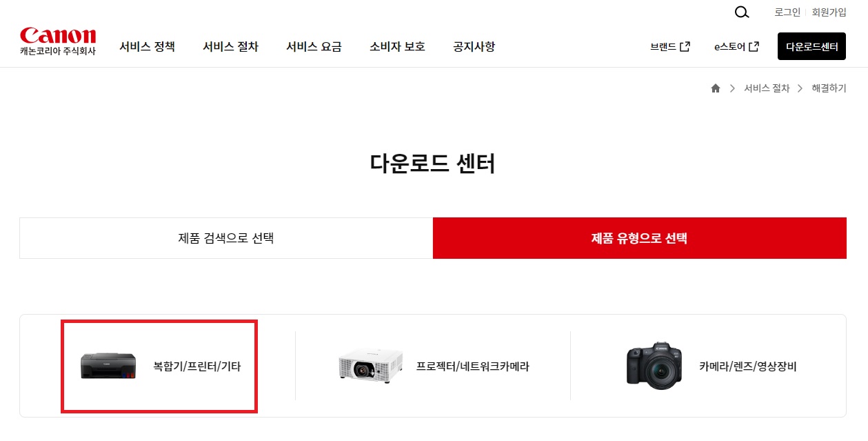Screen dimensions: 868x441
Task: Switch to the 제품 검색으로 선택 tab
Action: click(x=225, y=237)
